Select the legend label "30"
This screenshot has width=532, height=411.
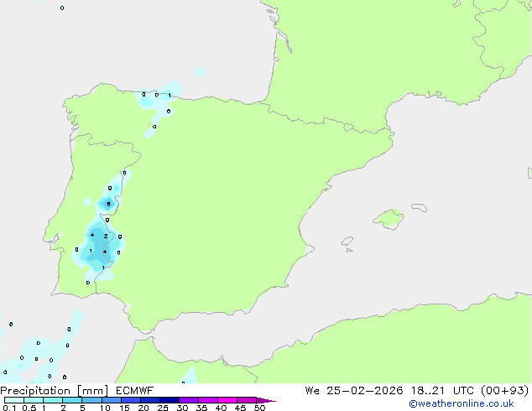click(182, 408)
